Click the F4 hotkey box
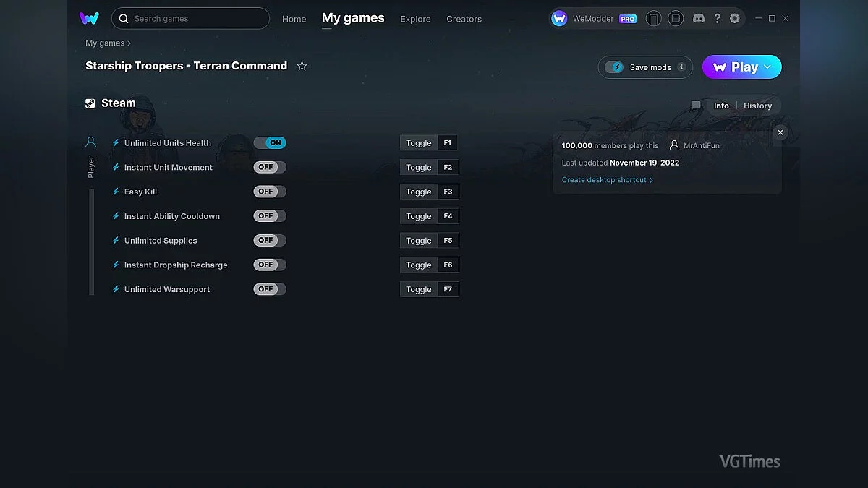 click(448, 216)
